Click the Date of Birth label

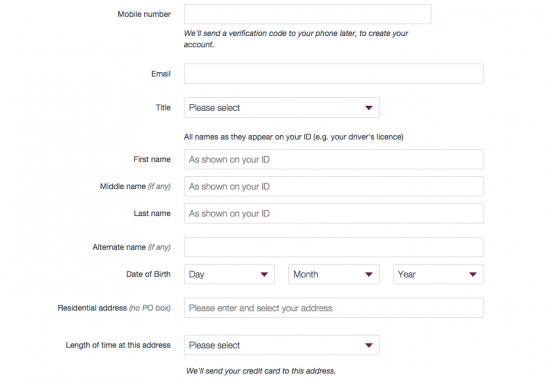pyautogui.click(x=148, y=274)
